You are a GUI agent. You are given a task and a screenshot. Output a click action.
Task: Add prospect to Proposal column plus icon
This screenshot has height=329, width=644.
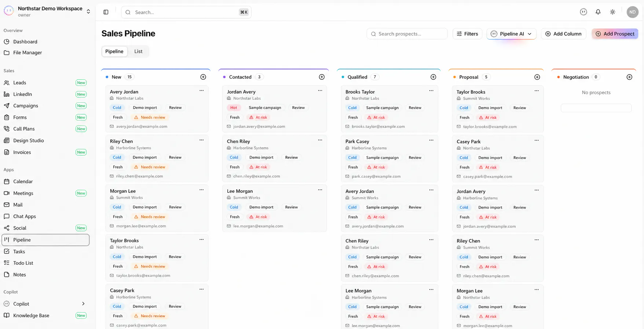coord(537,77)
